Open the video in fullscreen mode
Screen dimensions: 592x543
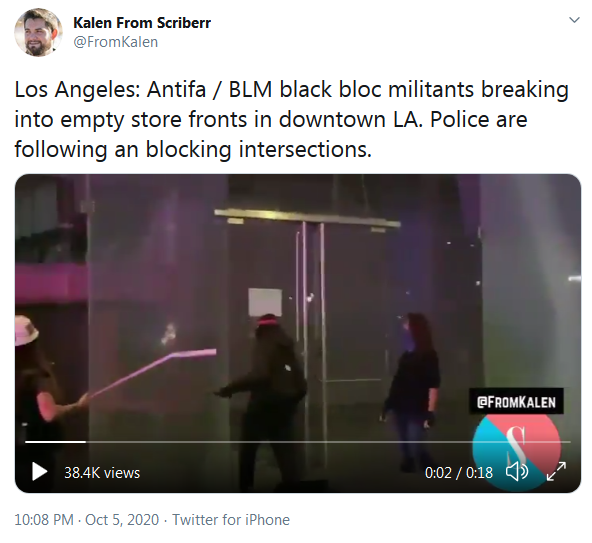point(557,472)
